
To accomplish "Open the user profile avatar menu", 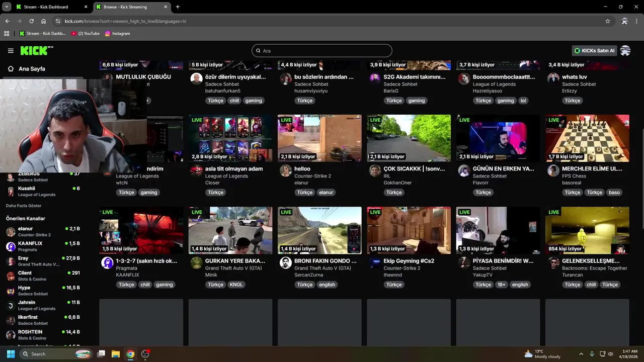I will click(625, 51).
